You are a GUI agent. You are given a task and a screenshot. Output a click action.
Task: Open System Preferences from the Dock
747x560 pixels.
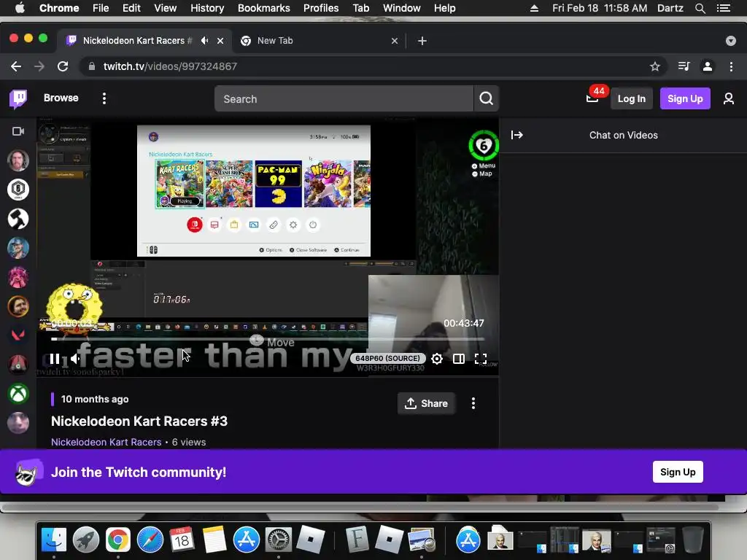tap(278, 540)
